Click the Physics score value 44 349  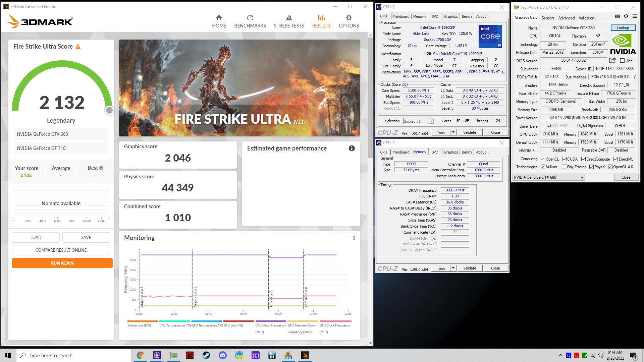178,188
